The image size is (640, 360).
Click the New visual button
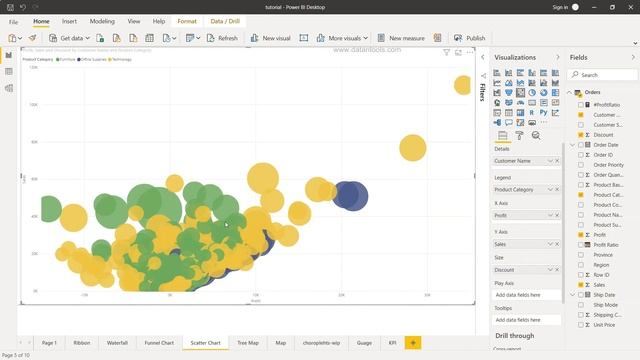tap(270, 38)
